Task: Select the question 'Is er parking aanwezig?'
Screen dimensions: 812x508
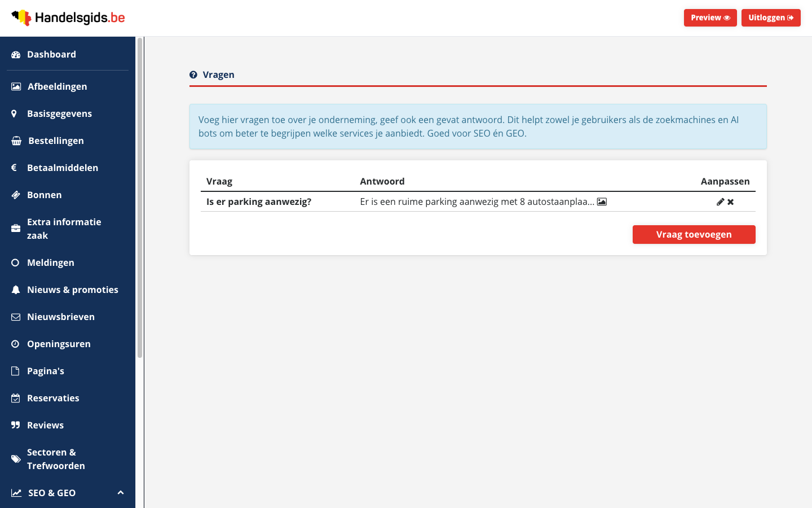Action: (x=259, y=202)
